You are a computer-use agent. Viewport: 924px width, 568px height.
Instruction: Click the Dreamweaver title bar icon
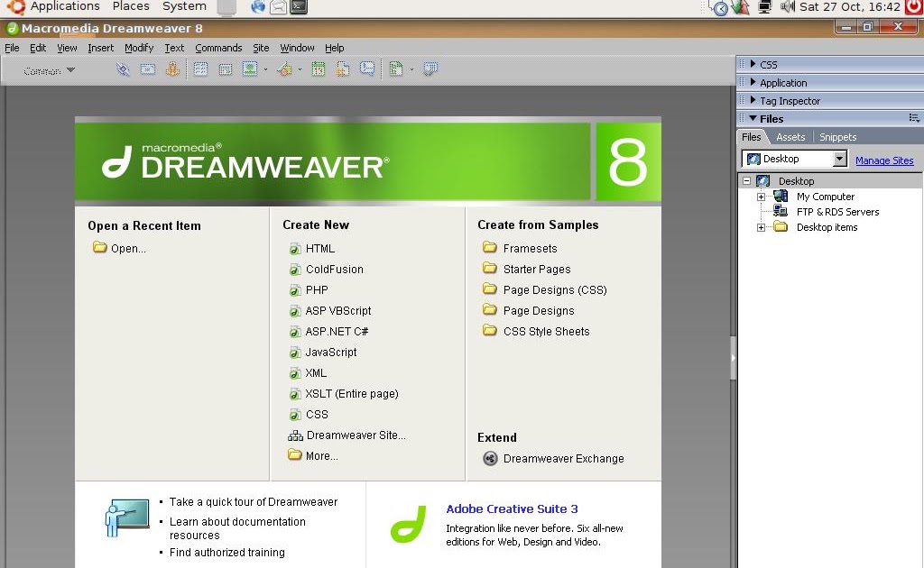(12, 28)
